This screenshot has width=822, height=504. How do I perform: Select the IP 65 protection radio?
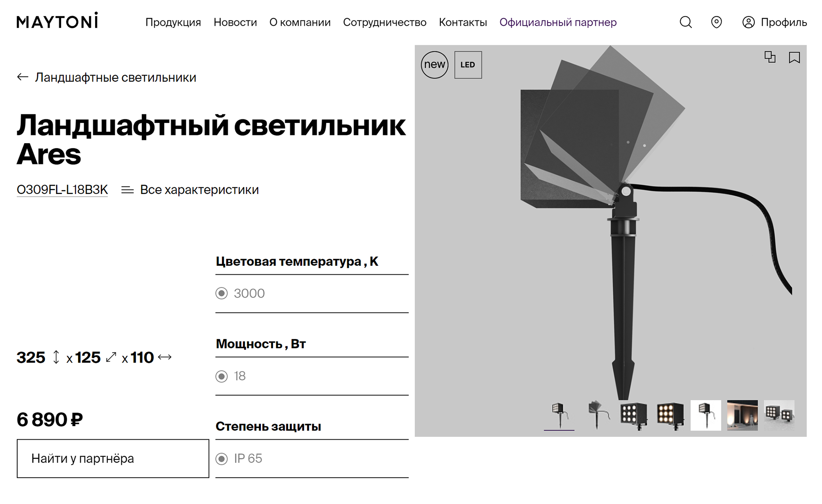pos(221,459)
